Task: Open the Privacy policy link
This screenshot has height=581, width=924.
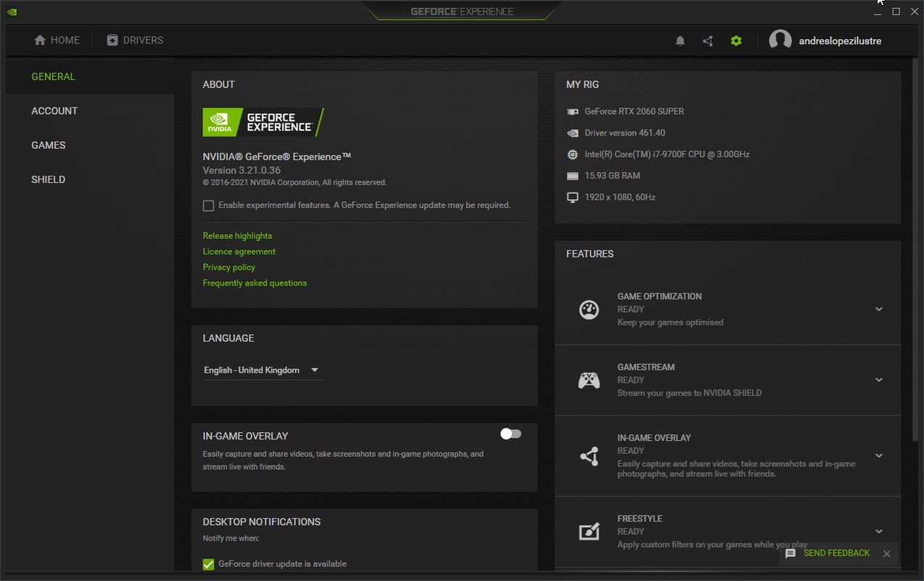Action: point(229,267)
